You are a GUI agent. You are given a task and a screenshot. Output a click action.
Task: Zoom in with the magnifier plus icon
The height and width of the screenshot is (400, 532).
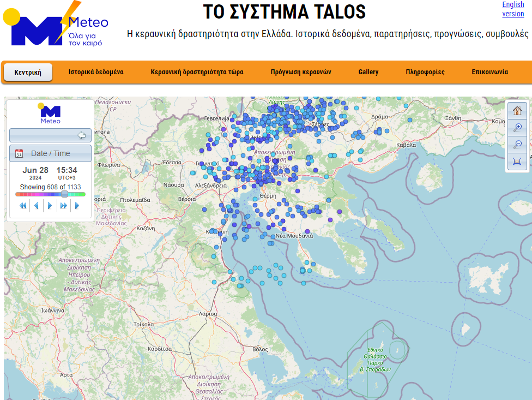(x=517, y=127)
